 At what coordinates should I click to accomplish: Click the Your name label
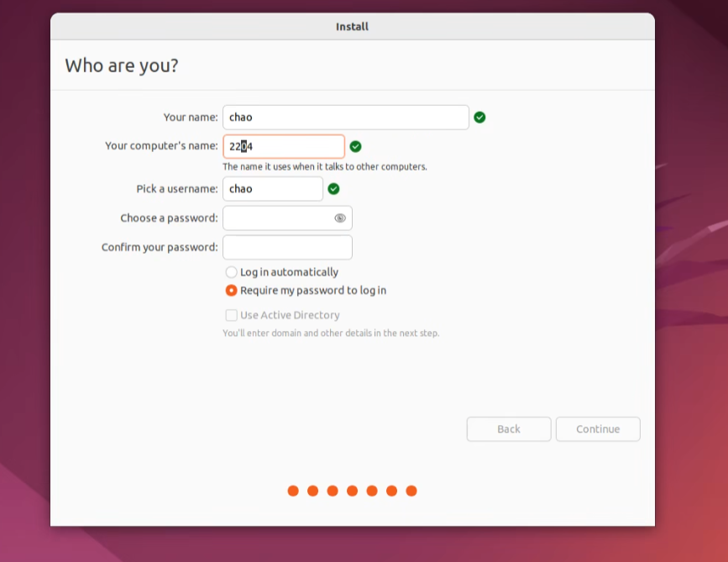click(x=191, y=118)
